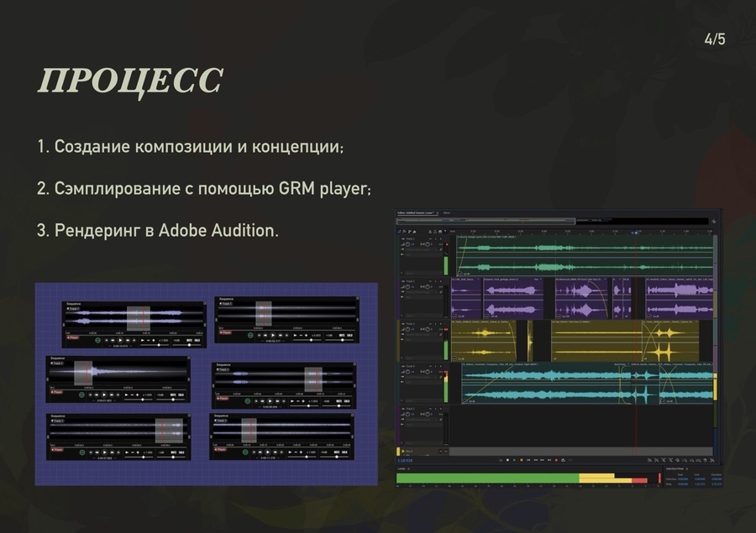
Task: Expand the Bus A track arrow
Action: tap(403, 451)
